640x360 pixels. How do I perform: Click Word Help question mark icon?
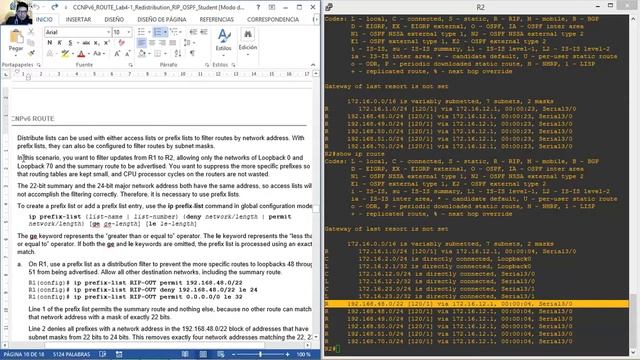click(258, 7)
